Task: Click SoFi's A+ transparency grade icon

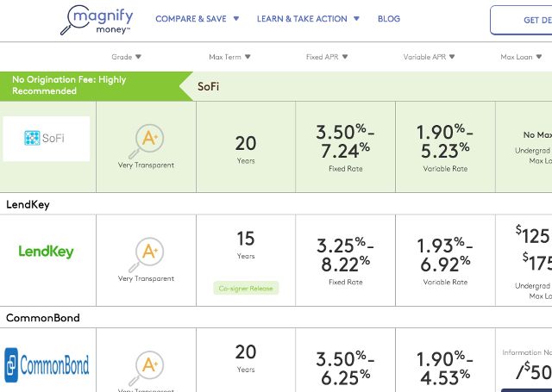Action: (x=146, y=139)
